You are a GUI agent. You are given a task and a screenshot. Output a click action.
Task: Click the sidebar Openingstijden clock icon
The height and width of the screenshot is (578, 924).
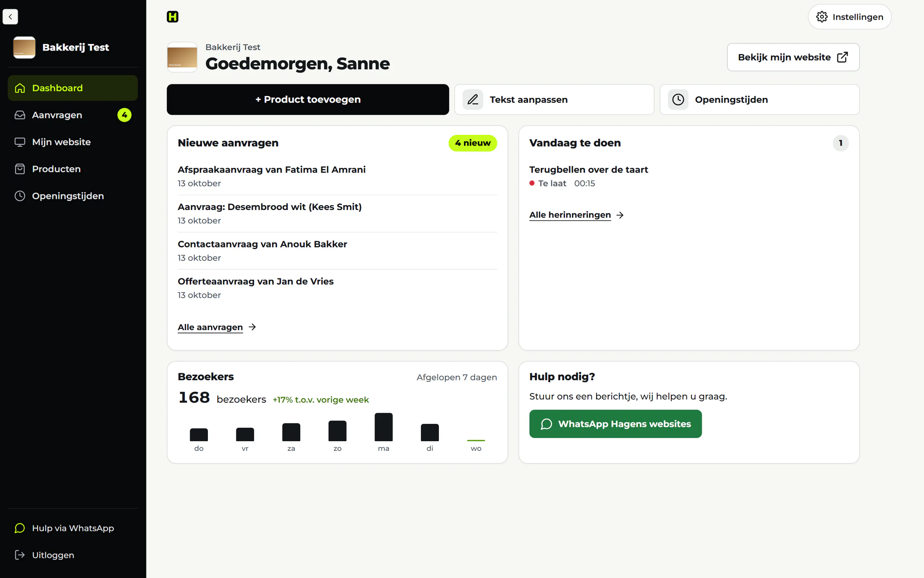[x=20, y=196]
